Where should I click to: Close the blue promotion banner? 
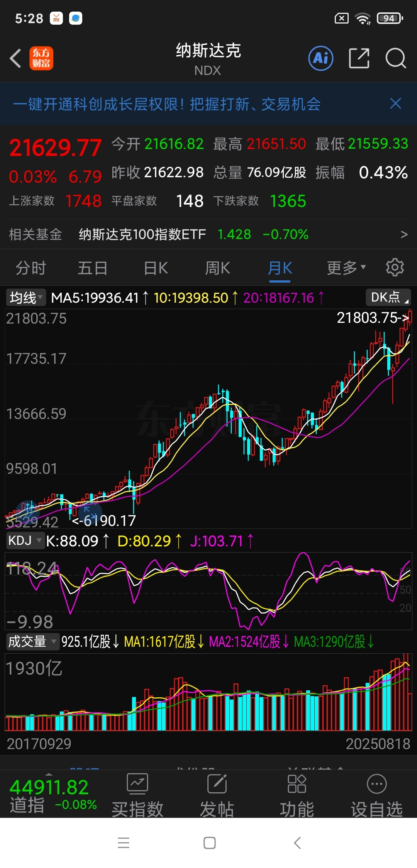pos(395,103)
